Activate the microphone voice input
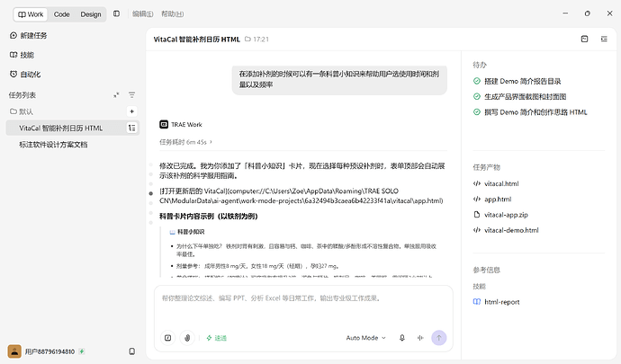 (402, 338)
